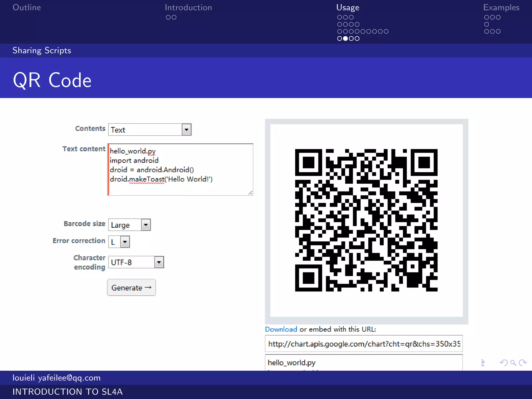Go to the Usage section in header
Viewport: 532px width, 399px height.
point(348,8)
